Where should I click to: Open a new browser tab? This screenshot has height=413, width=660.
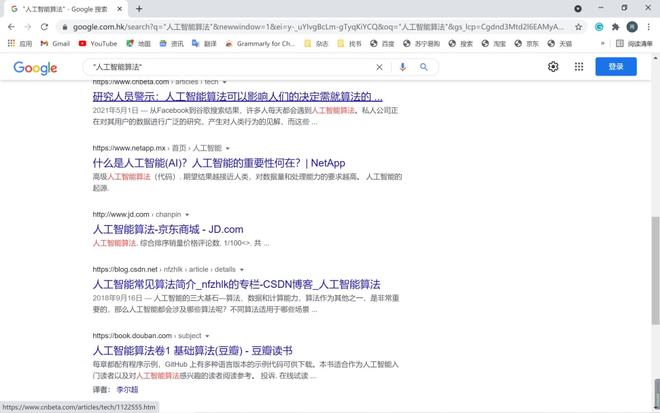click(139, 8)
